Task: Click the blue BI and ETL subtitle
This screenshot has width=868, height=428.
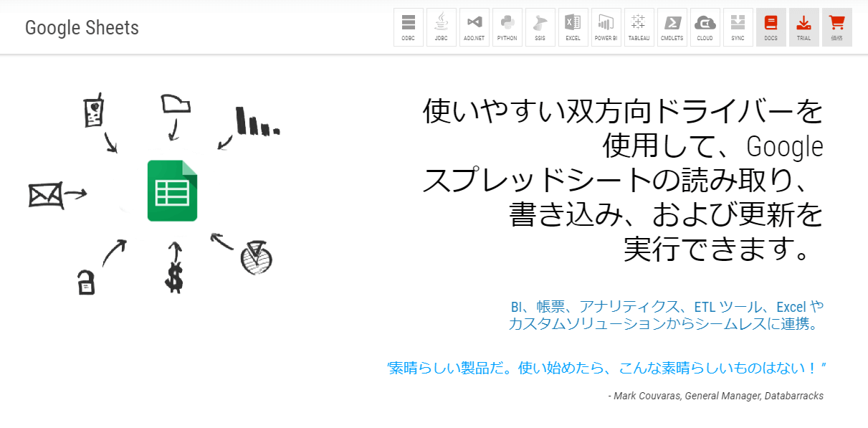Action: coord(667,315)
